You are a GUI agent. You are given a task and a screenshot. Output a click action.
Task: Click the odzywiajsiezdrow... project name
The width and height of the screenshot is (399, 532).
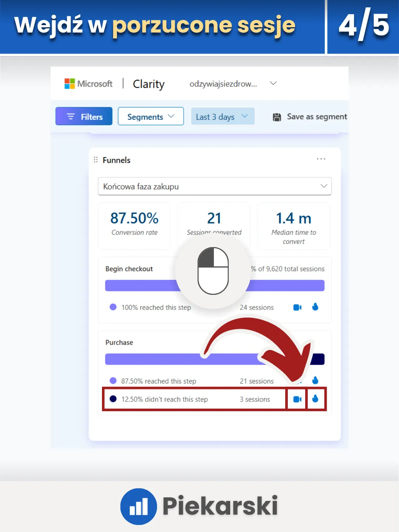click(x=223, y=84)
